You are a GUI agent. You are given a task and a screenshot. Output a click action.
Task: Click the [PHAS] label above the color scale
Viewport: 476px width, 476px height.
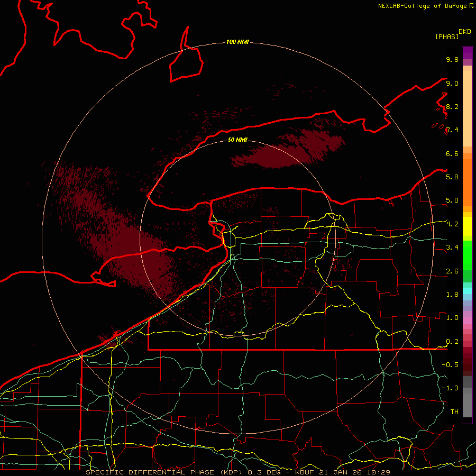click(447, 36)
